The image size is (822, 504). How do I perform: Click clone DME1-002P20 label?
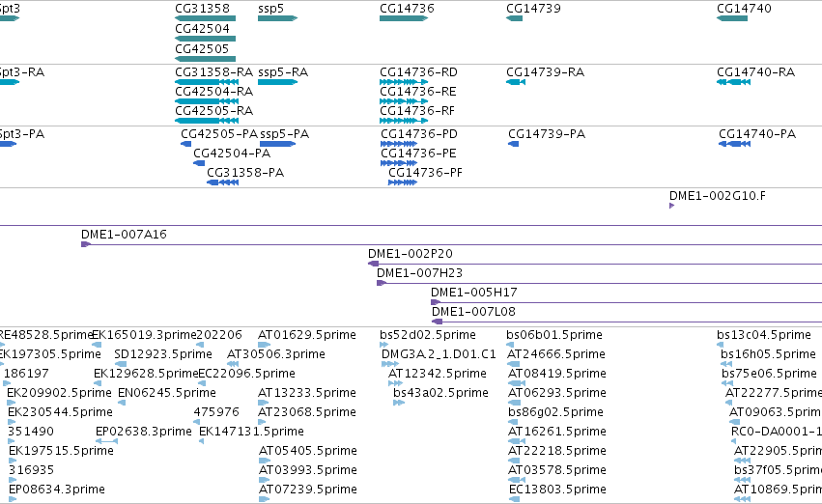(411, 254)
